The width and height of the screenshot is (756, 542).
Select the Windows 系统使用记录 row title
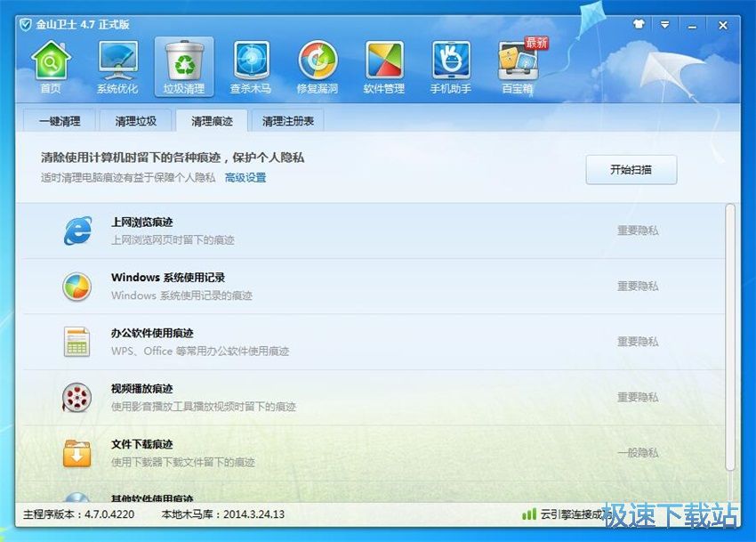[x=168, y=278]
